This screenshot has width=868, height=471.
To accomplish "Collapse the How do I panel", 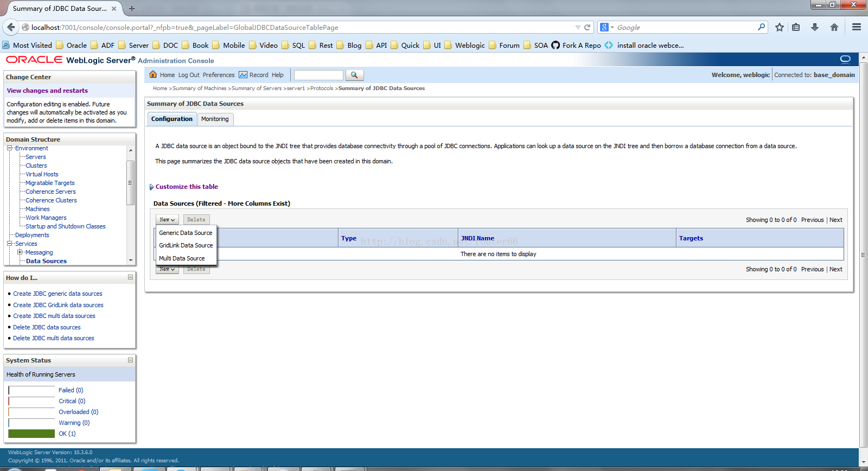I will click(130, 277).
